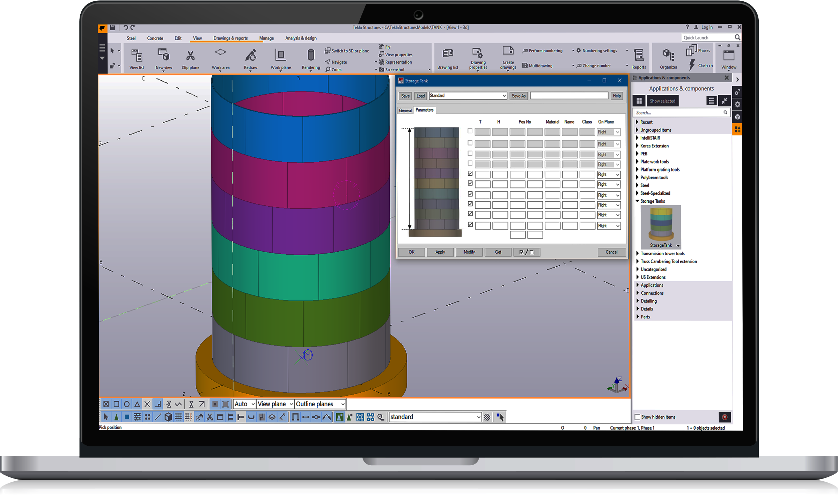Click the Window ribbon icon
Image resolution: width=838 pixels, height=504 pixels.
point(729,56)
